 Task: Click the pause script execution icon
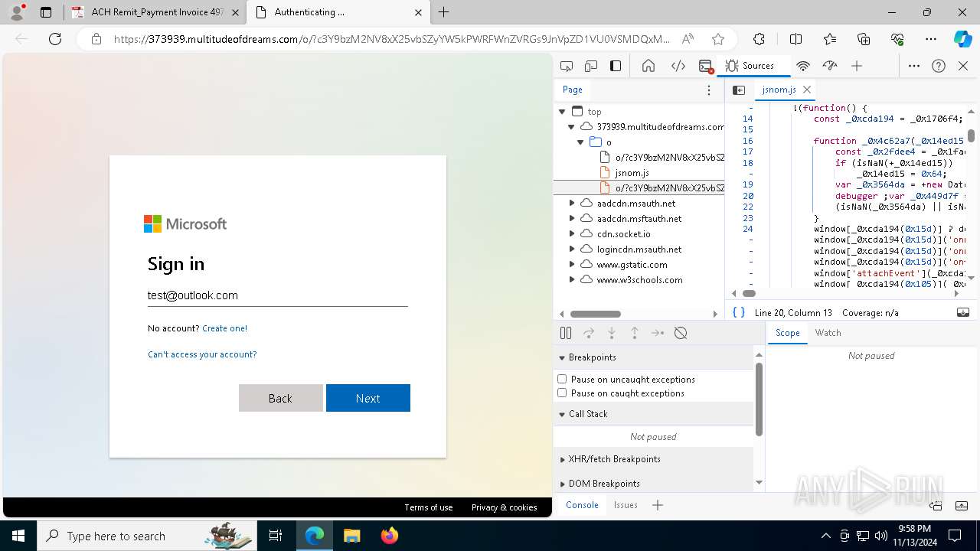point(566,333)
